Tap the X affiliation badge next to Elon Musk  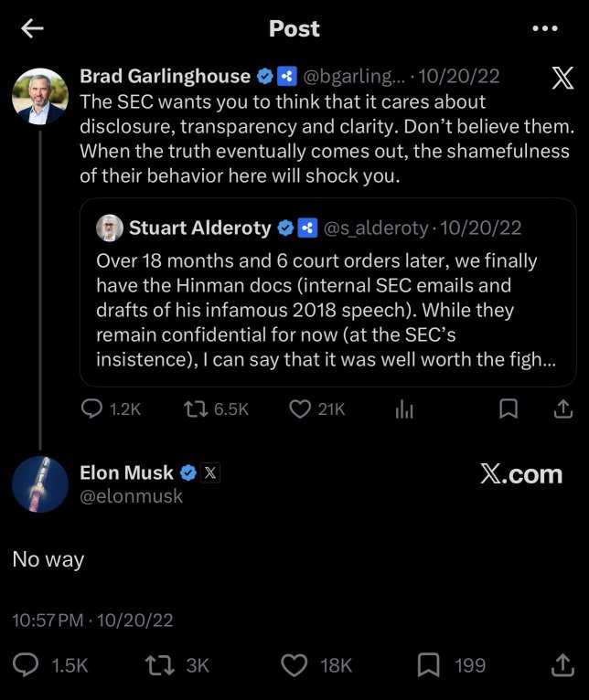point(210,472)
